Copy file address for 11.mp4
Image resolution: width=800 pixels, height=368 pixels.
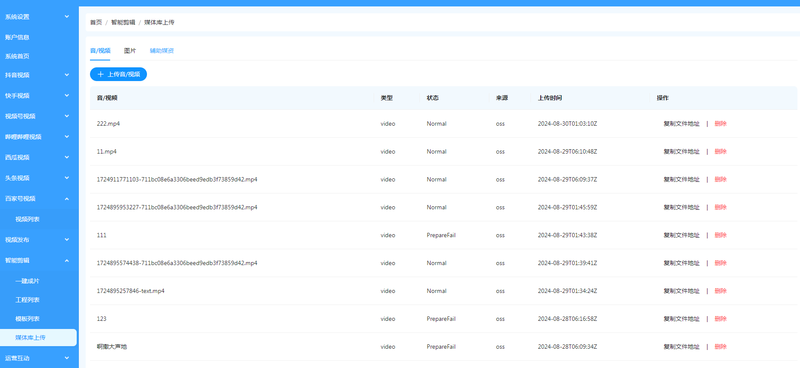click(682, 152)
